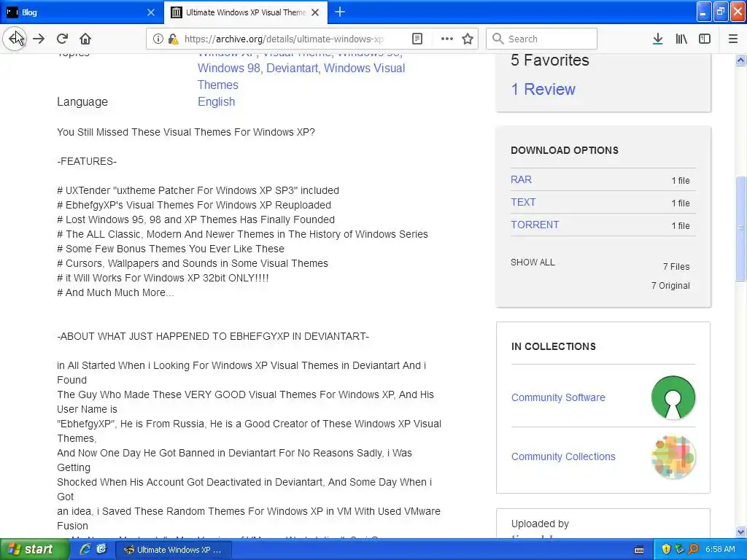Click the '7 Files' count text
This screenshot has width=747, height=560.
(x=676, y=267)
